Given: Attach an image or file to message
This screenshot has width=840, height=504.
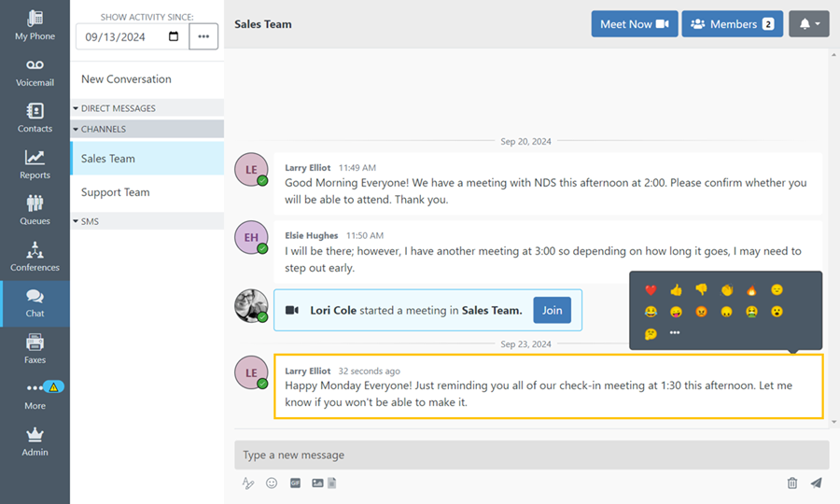Looking at the screenshot, I should pyautogui.click(x=324, y=483).
